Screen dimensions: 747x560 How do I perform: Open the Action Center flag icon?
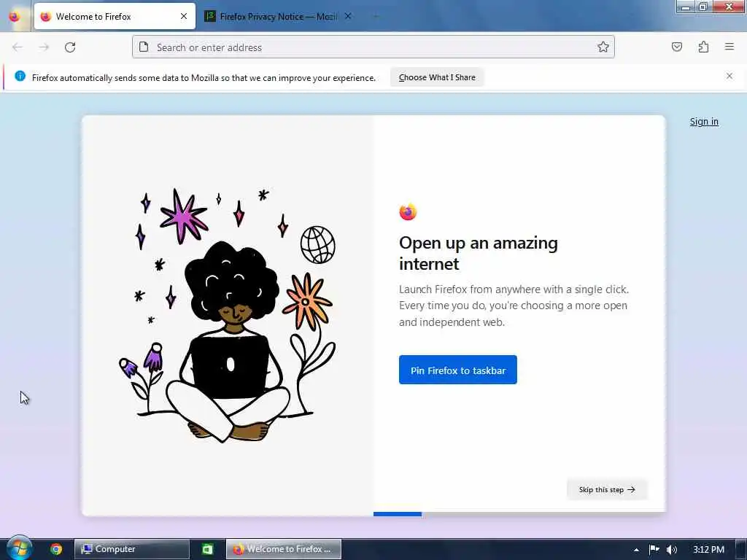(x=654, y=550)
